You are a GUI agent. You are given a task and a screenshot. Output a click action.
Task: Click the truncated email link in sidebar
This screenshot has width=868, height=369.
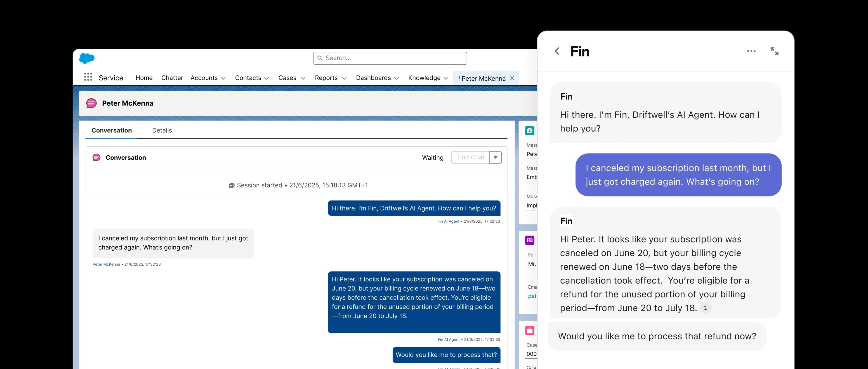532,296
